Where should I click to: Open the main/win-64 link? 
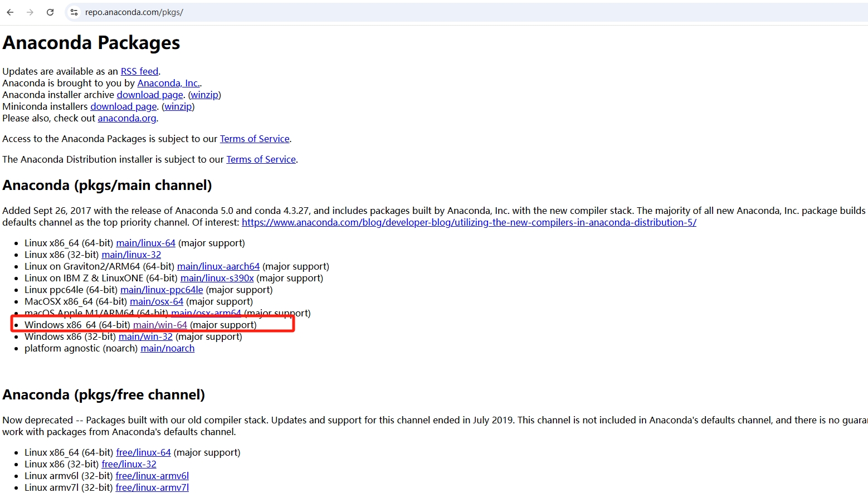[x=160, y=325]
